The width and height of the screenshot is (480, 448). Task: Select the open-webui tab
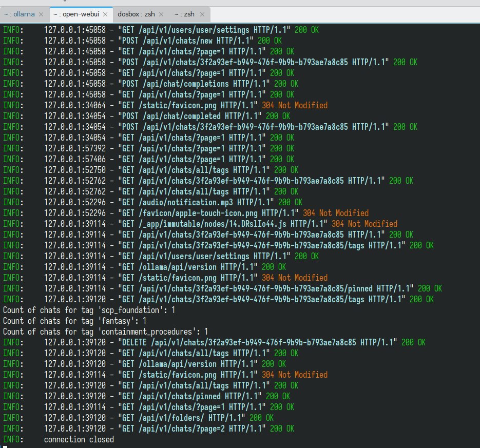[76, 14]
